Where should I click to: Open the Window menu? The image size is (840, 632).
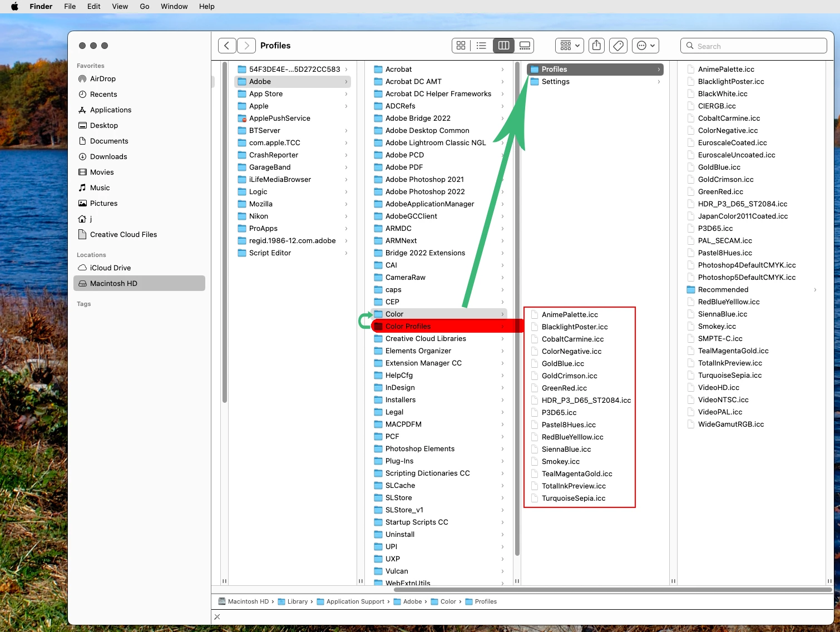coord(174,7)
